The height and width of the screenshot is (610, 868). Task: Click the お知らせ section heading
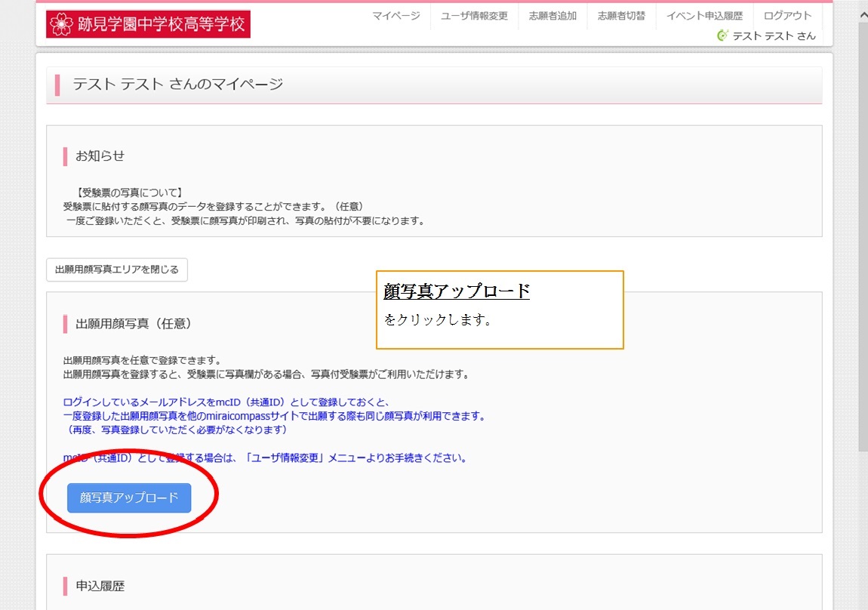(x=100, y=156)
